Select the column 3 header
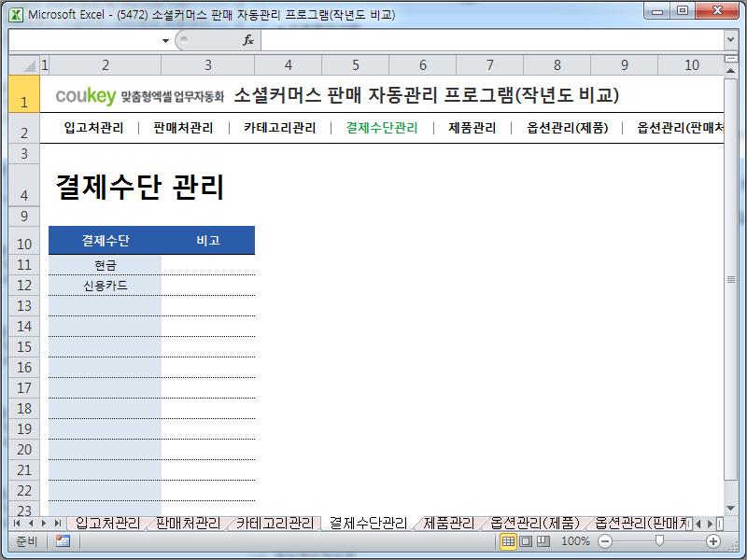Image resolution: width=747 pixels, height=560 pixels. [208, 64]
